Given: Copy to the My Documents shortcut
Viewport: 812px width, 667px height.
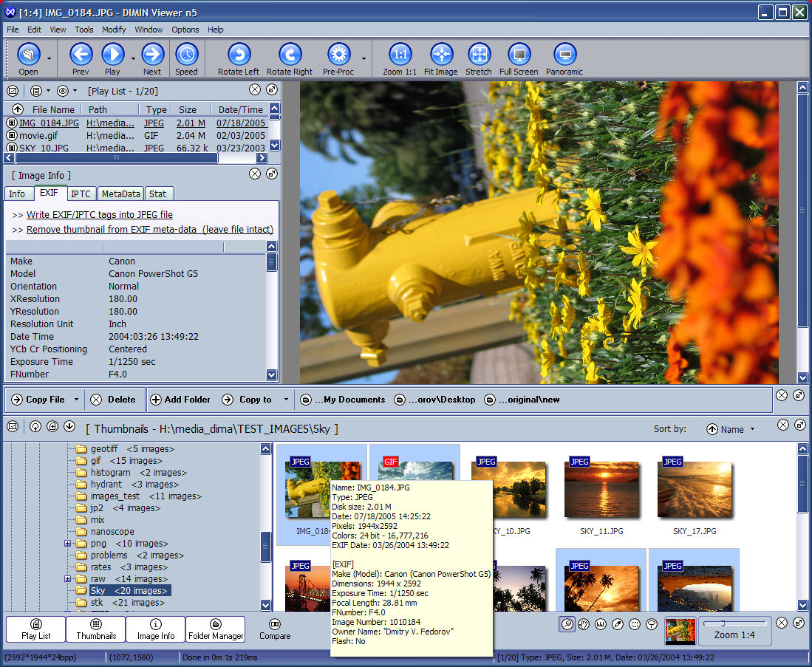Looking at the screenshot, I should [343, 400].
